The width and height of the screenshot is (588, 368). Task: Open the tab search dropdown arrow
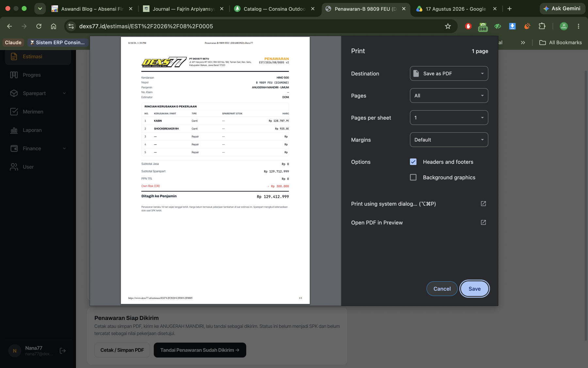[x=40, y=9]
